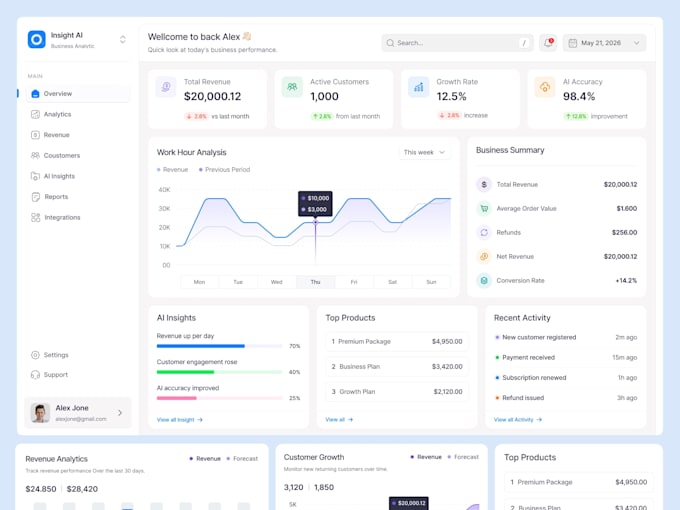Open the View all Activity link
This screenshot has width=680, height=510.
[518, 419]
